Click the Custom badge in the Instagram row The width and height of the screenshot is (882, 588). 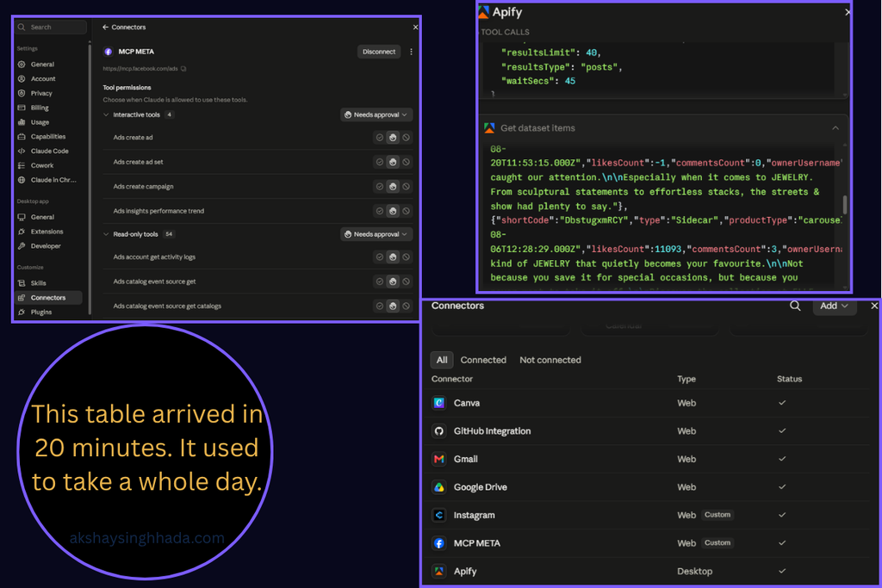(717, 515)
